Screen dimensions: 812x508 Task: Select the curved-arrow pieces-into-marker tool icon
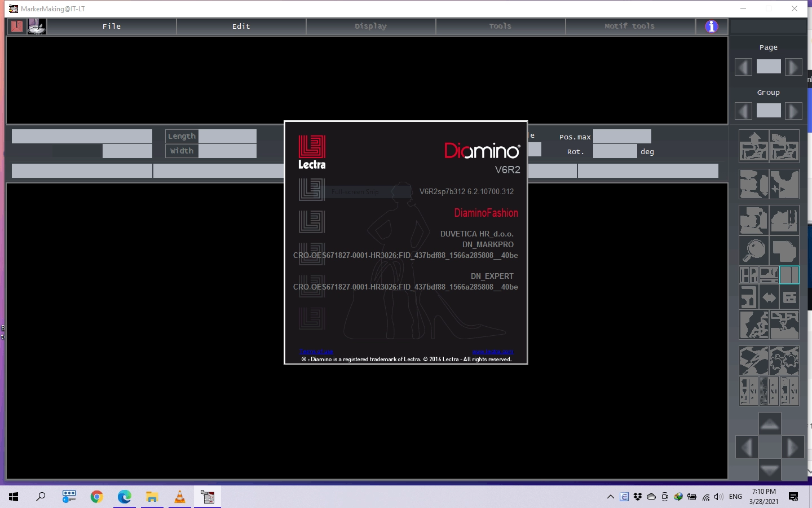[x=784, y=146]
